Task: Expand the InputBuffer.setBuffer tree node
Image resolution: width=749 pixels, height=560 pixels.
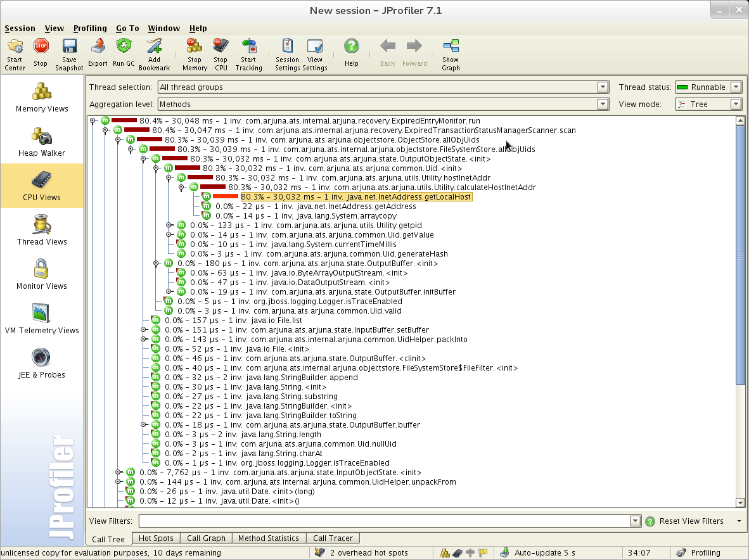Action: (143, 330)
